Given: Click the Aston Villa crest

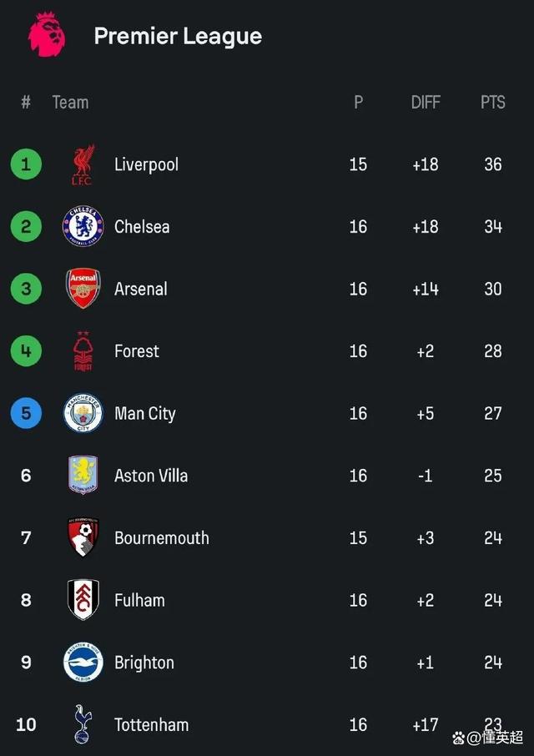Looking at the screenshot, I should tap(83, 475).
